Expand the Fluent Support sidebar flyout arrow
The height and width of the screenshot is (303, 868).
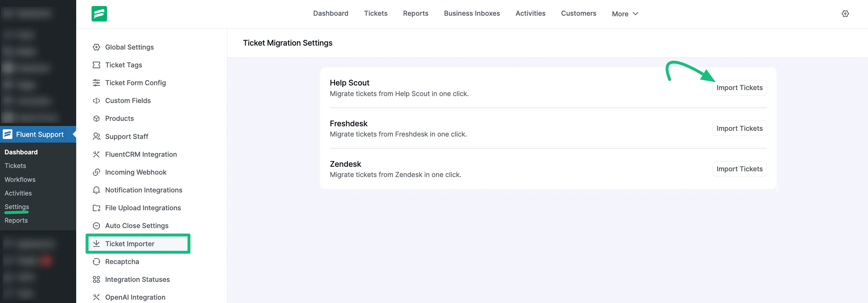point(75,134)
